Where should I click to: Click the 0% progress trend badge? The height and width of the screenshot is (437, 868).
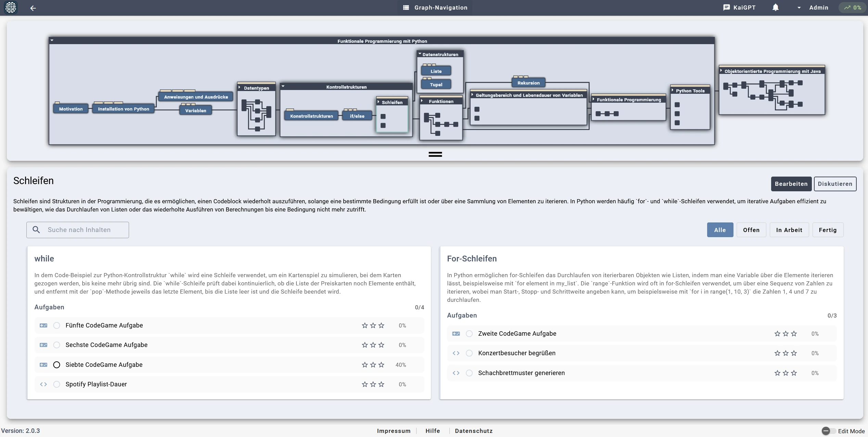click(852, 8)
